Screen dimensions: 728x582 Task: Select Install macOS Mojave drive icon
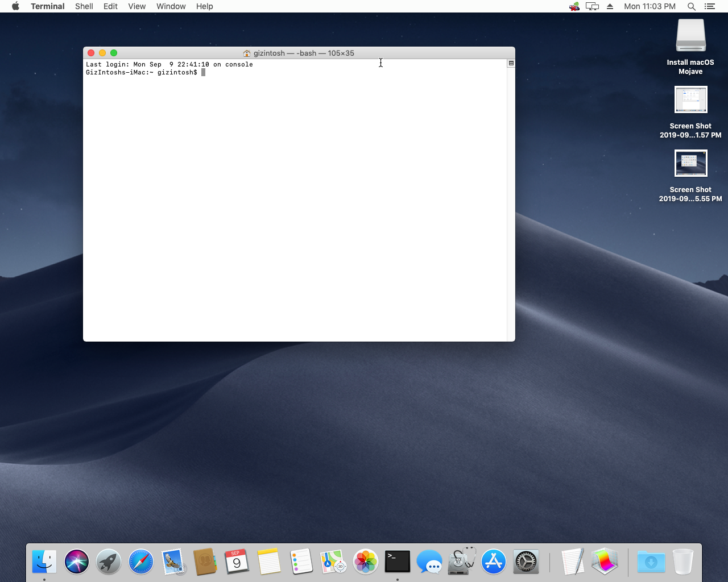pos(690,36)
